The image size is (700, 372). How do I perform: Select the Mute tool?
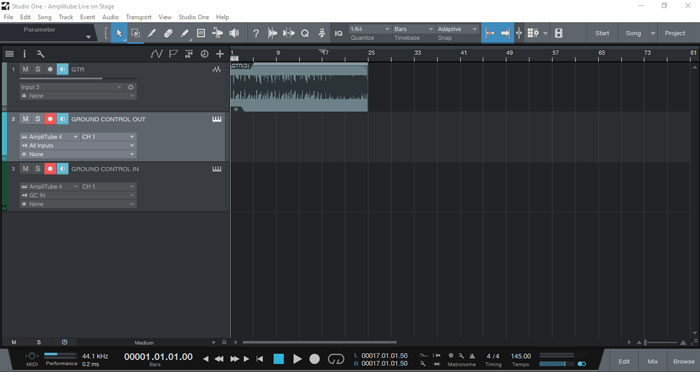pyautogui.click(x=201, y=33)
